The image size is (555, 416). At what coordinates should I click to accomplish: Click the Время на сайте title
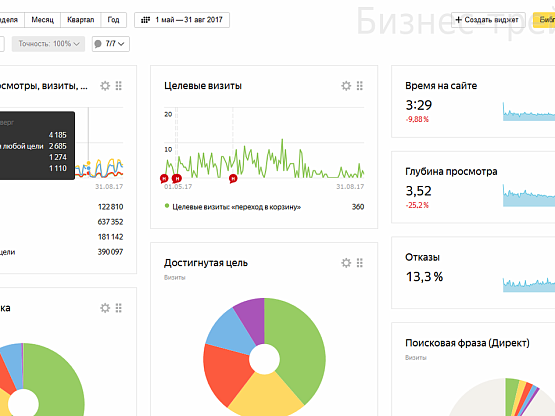[441, 86]
